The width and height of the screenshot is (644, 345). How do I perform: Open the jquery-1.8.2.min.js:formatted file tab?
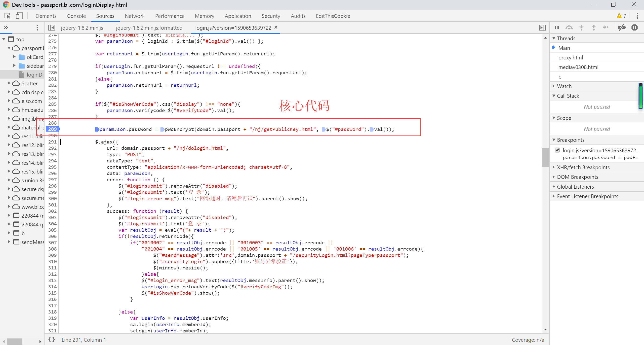pyautogui.click(x=149, y=28)
